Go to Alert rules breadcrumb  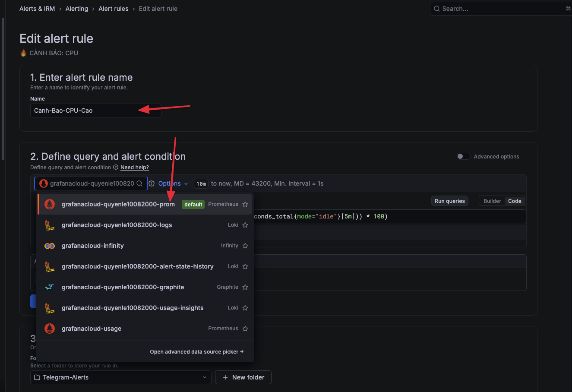click(x=113, y=9)
